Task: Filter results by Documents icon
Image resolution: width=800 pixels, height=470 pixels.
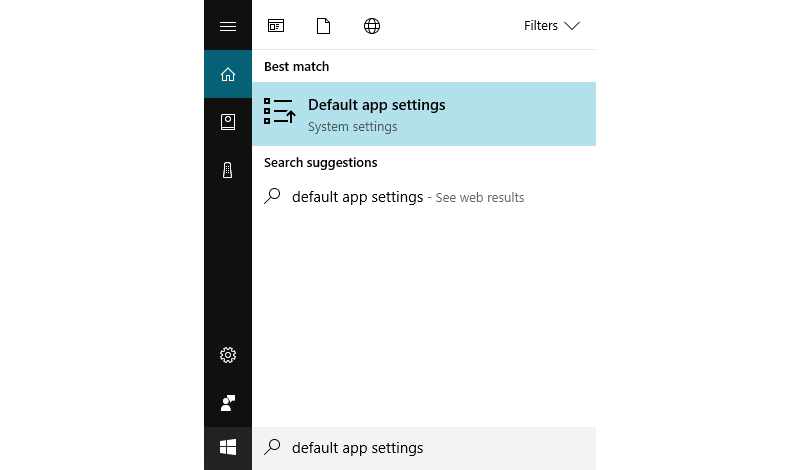Action: point(323,26)
